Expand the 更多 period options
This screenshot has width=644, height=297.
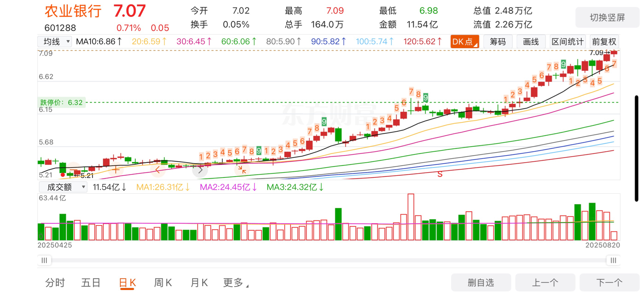(236, 283)
